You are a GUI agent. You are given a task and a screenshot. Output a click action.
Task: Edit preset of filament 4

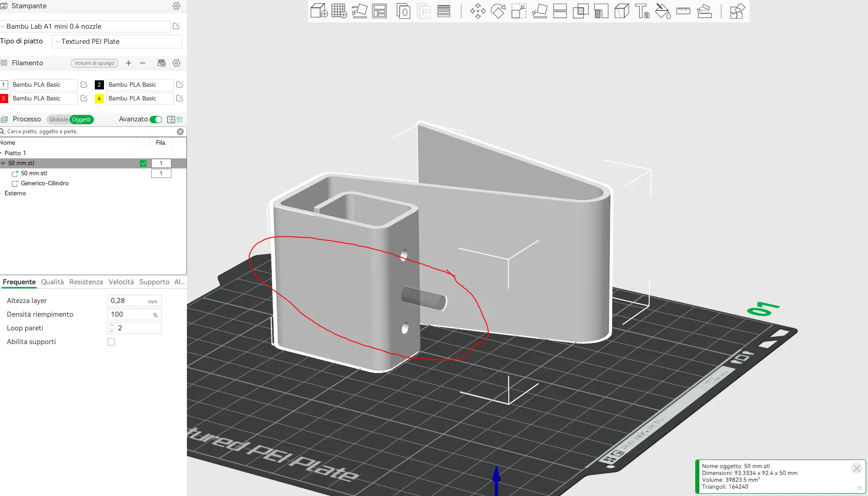(x=180, y=98)
